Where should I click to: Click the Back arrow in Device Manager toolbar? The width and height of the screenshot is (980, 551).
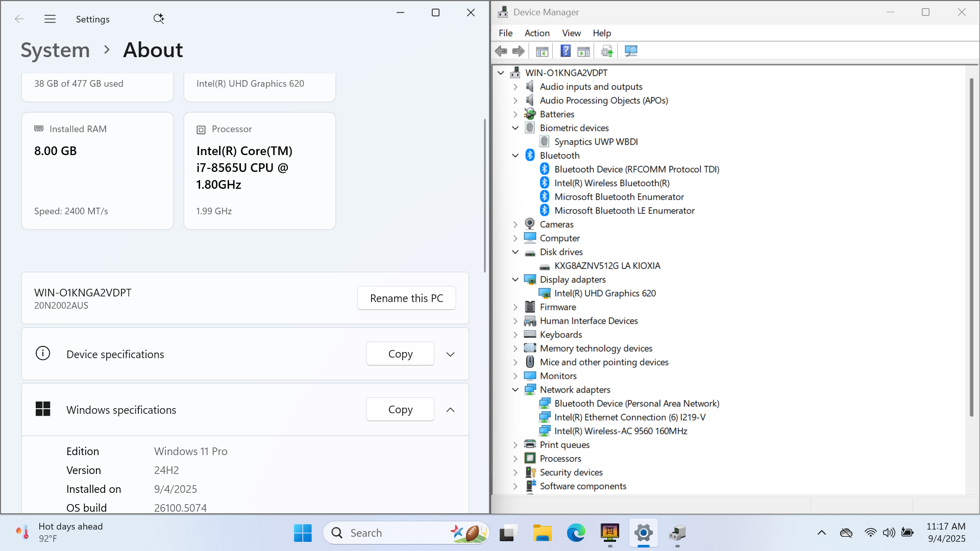pyautogui.click(x=501, y=51)
